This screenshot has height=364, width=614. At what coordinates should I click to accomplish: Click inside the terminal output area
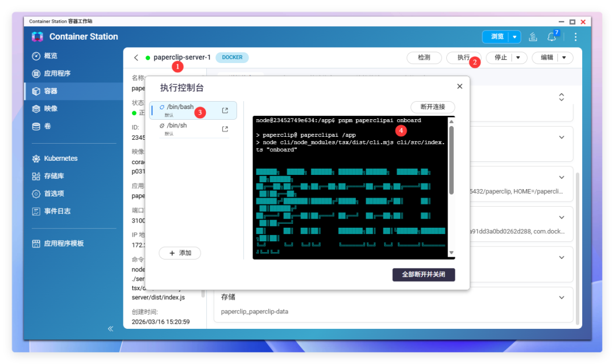[350, 187]
